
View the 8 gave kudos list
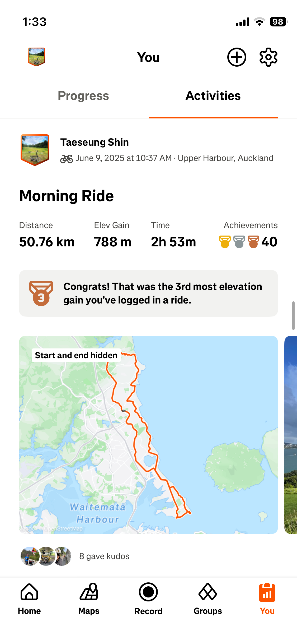click(x=104, y=556)
